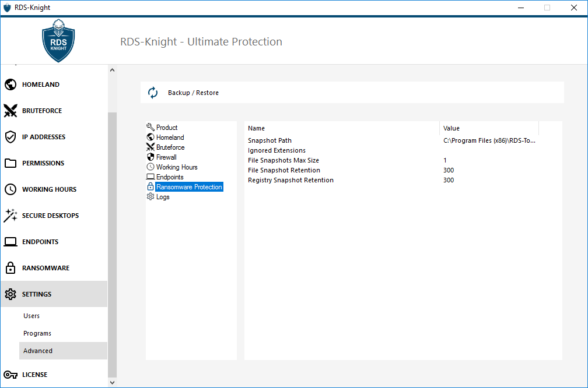Open the Programs settings submenu
Image resolution: width=588 pixels, height=388 pixels.
pyautogui.click(x=63, y=333)
